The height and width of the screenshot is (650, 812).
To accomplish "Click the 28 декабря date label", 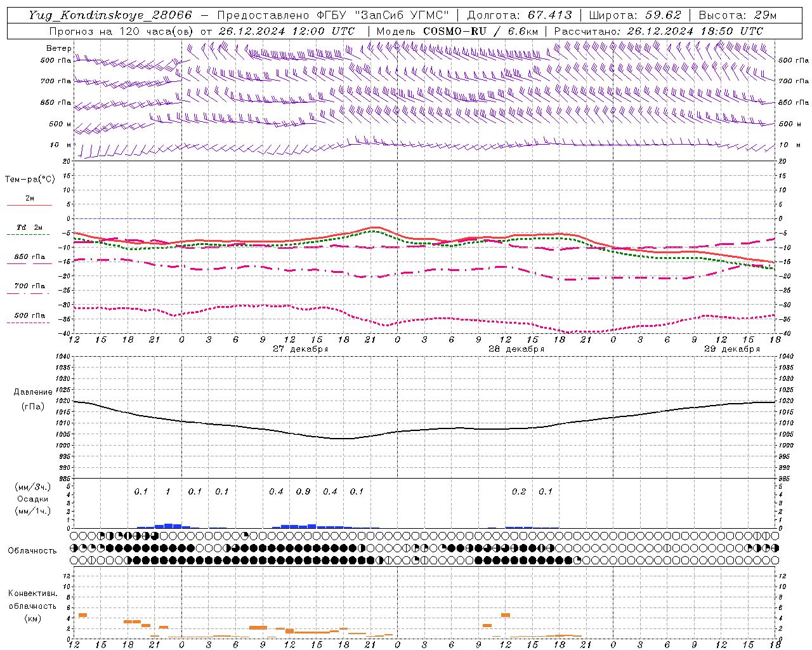I will click(516, 349).
